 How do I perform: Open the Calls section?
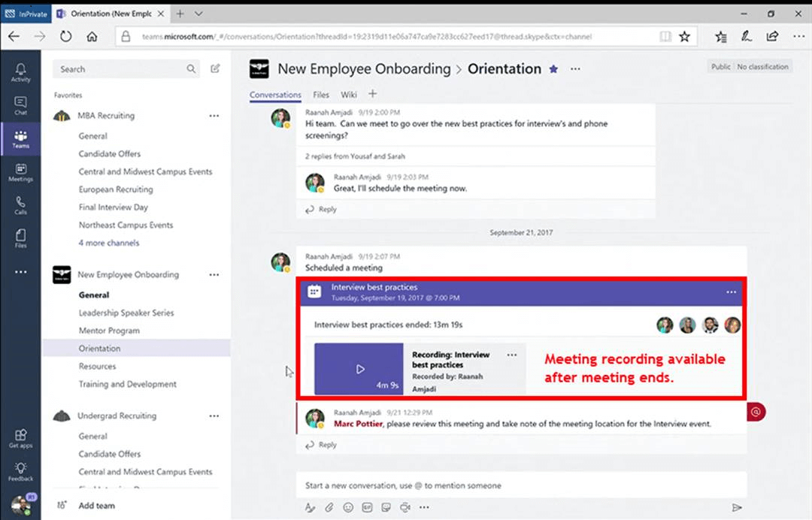[x=21, y=205]
